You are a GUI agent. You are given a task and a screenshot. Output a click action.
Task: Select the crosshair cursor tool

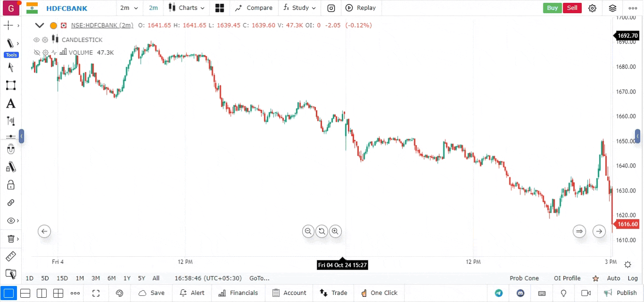8,25
